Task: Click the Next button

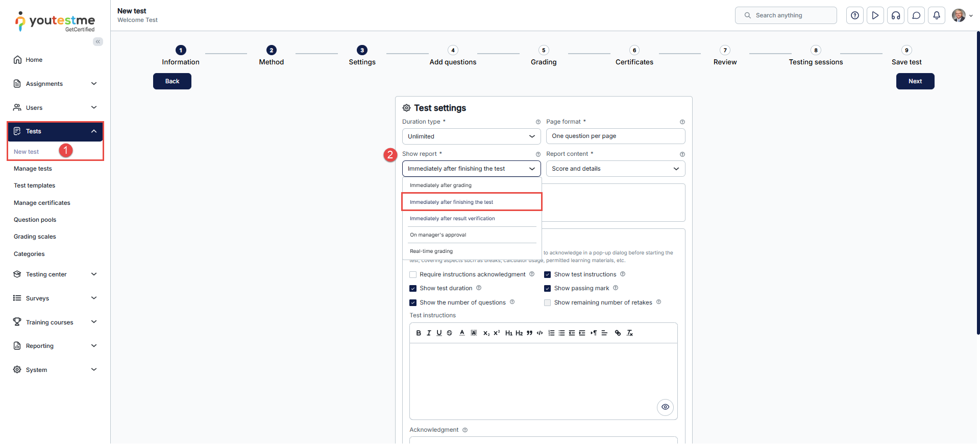Action: click(x=915, y=81)
